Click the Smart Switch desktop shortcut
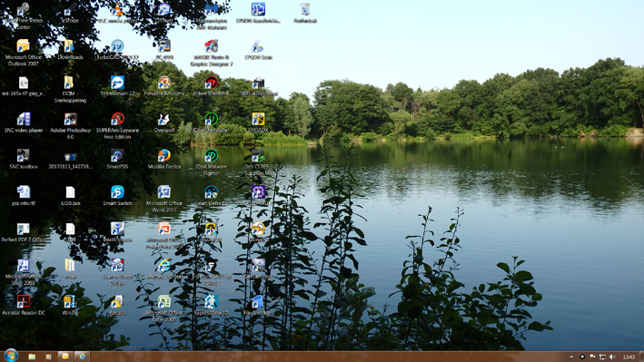This screenshot has width=644, height=362. coord(117,196)
